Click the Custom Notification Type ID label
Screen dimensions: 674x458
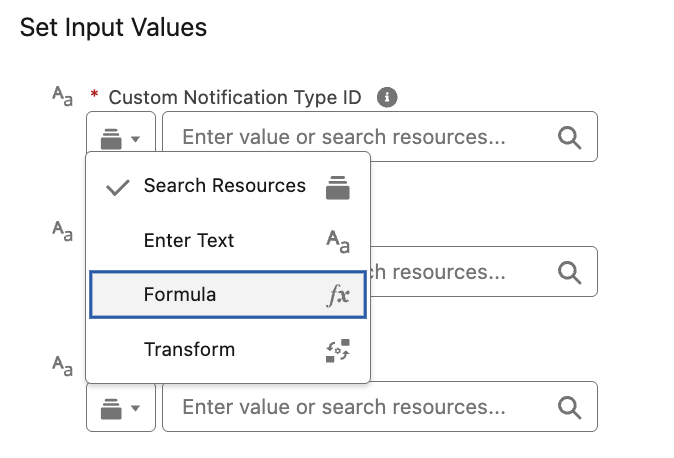point(235,97)
